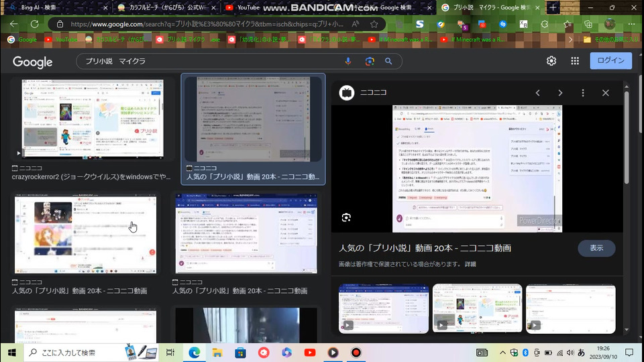This screenshot has height=362, width=644.
Task: Switch to the Bing AI tab
Action: 58,7
